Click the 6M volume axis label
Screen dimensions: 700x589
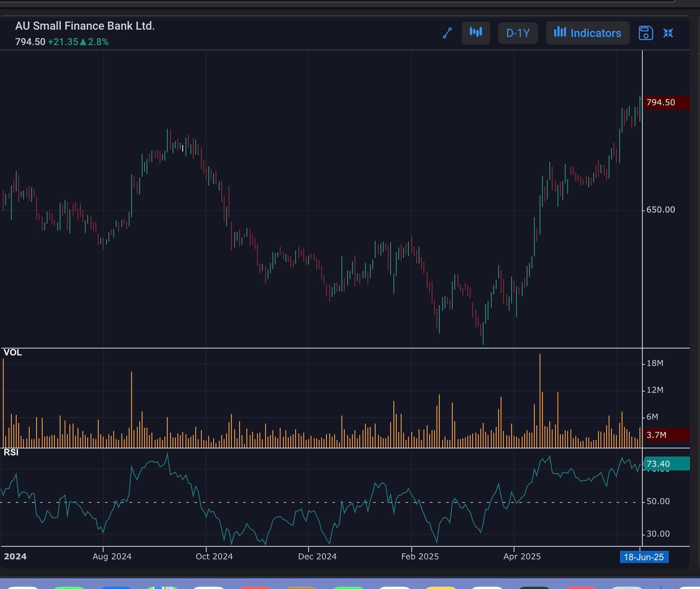[x=652, y=417]
